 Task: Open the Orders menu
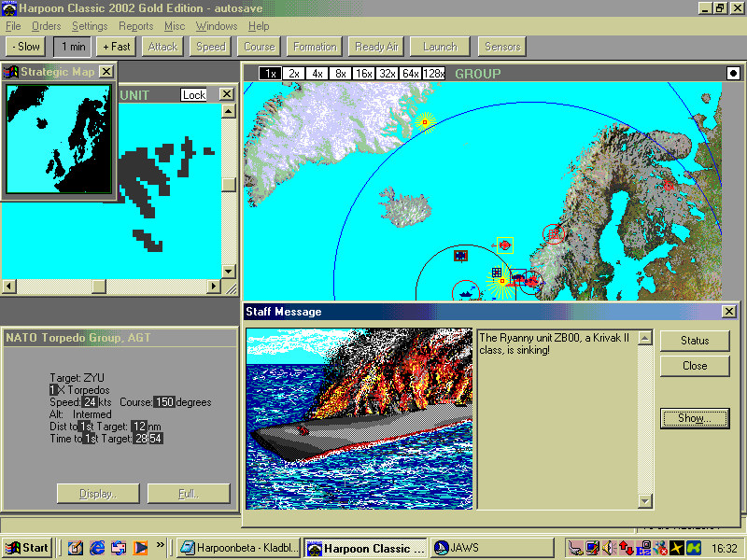(x=46, y=26)
